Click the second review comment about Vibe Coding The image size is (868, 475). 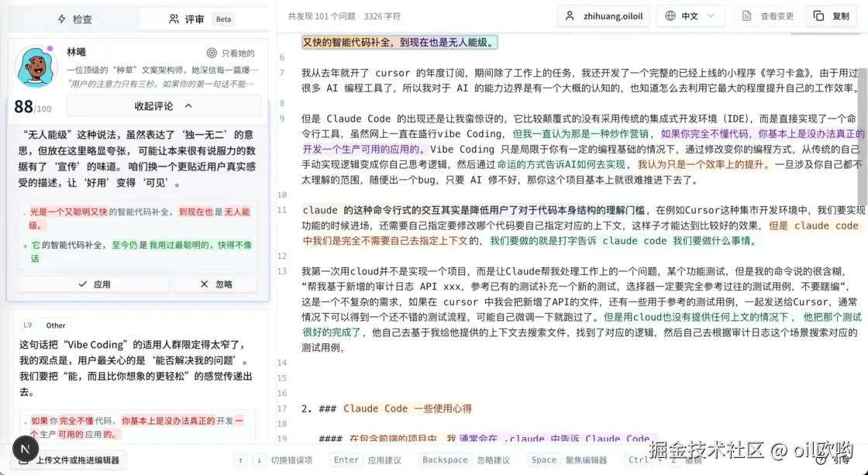[x=136, y=368]
